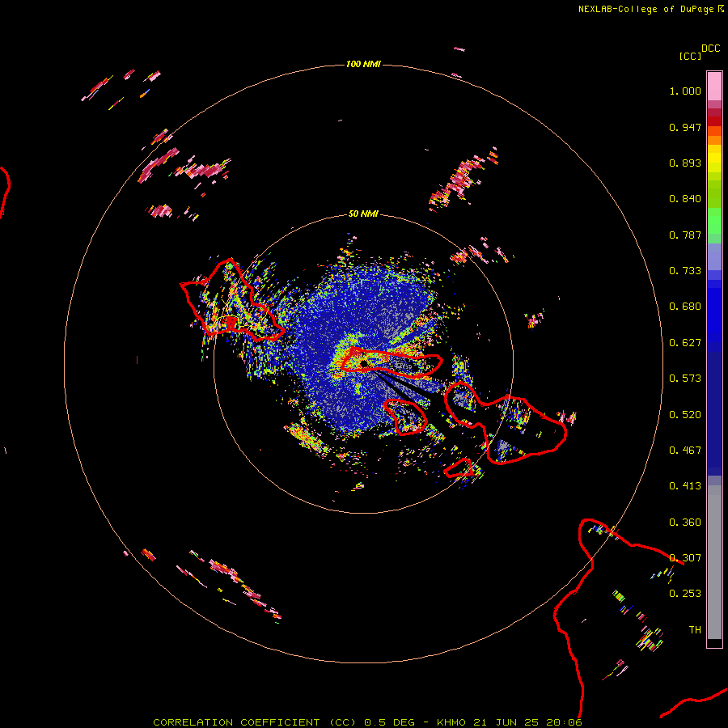The image size is (728, 728).
Task: Click the pink swatch at the color bar top
Action: (714, 86)
